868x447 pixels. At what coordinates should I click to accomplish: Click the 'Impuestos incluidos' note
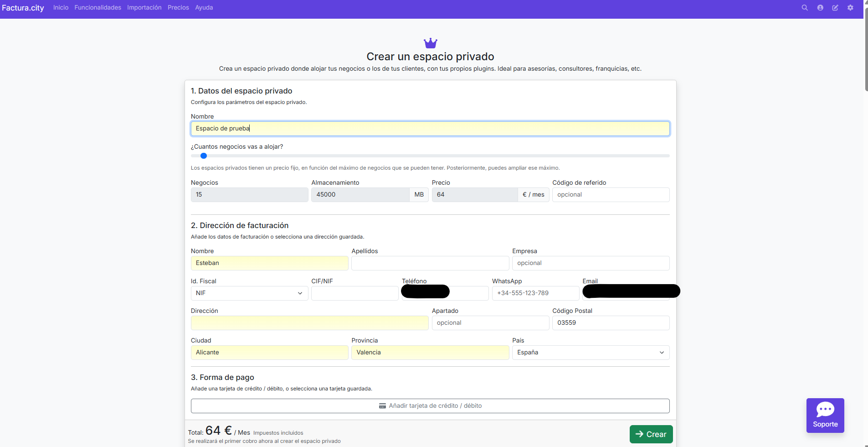[278, 433]
